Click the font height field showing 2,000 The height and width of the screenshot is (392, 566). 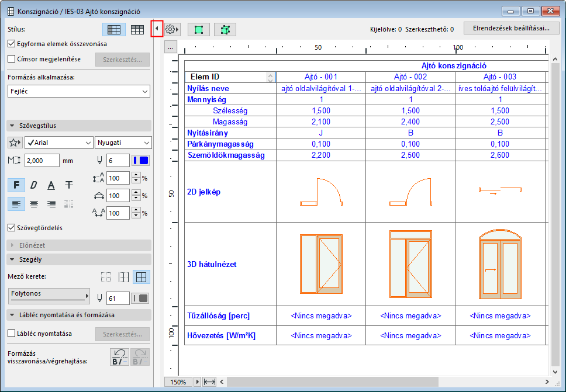(x=42, y=161)
